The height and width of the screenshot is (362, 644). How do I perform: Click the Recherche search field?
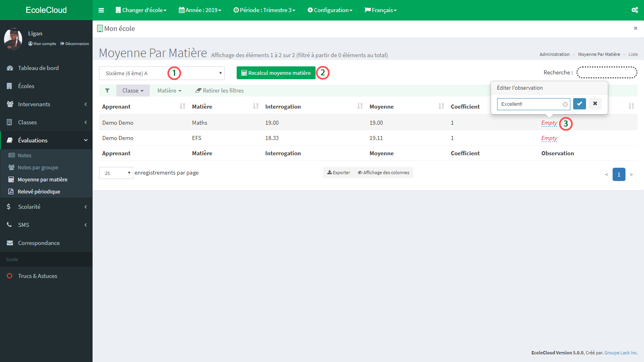[x=607, y=72]
